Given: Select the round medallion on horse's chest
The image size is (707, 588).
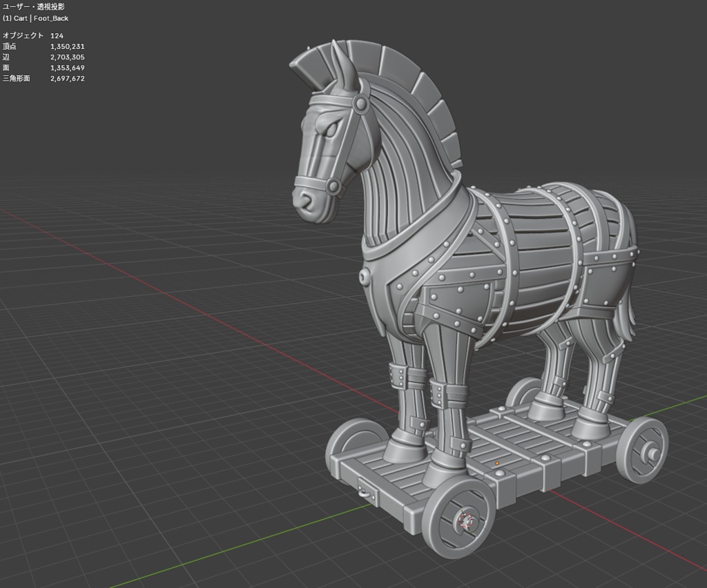Looking at the screenshot, I should [366, 276].
